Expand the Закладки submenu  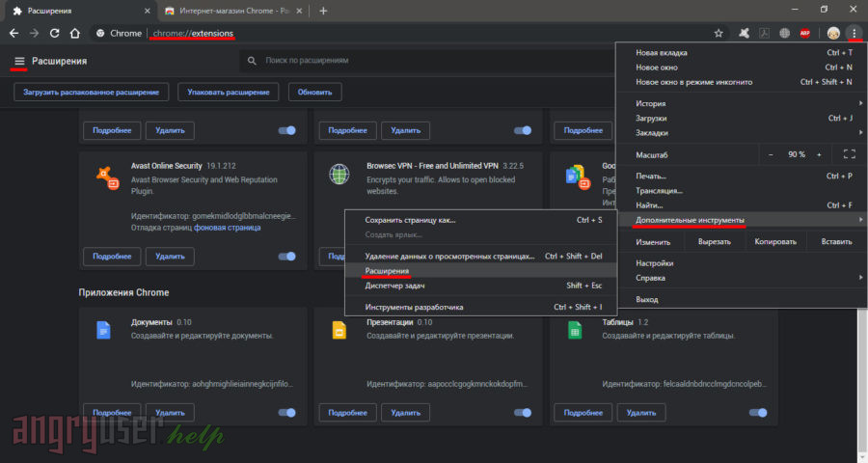(x=743, y=132)
